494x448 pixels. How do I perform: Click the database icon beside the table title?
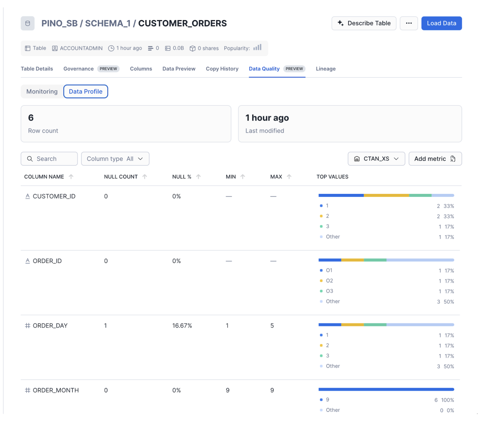pos(27,23)
